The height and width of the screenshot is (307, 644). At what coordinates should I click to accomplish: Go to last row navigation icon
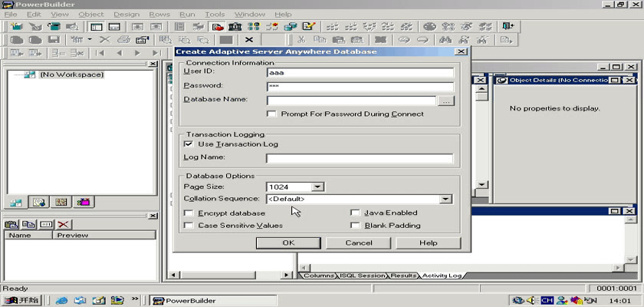point(156,53)
